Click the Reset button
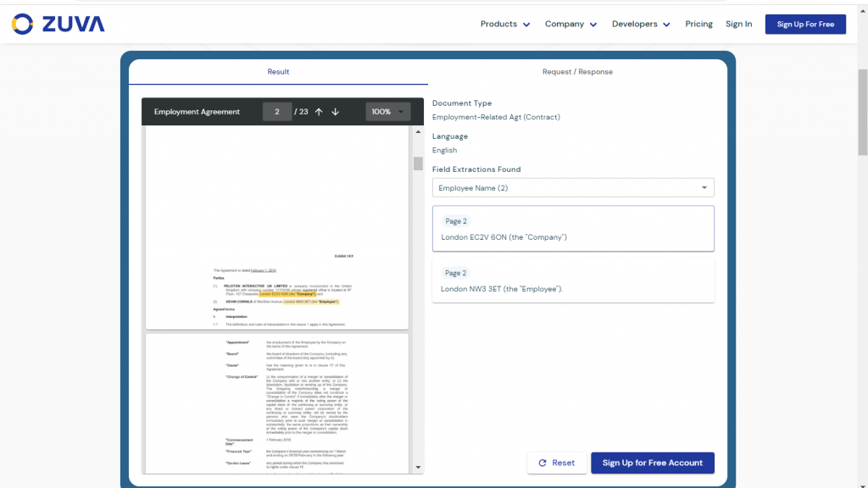This screenshot has height=488, width=868. point(556,463)
